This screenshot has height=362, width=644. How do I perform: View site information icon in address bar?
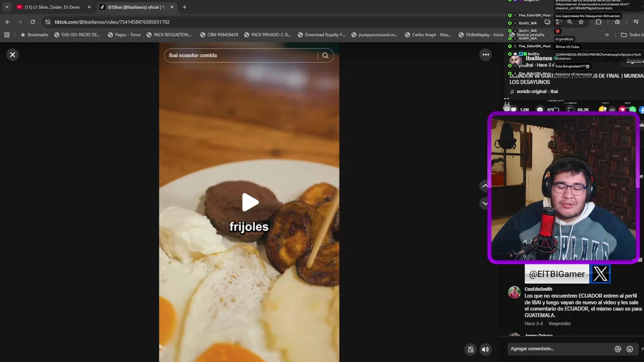tap(47, 22)
